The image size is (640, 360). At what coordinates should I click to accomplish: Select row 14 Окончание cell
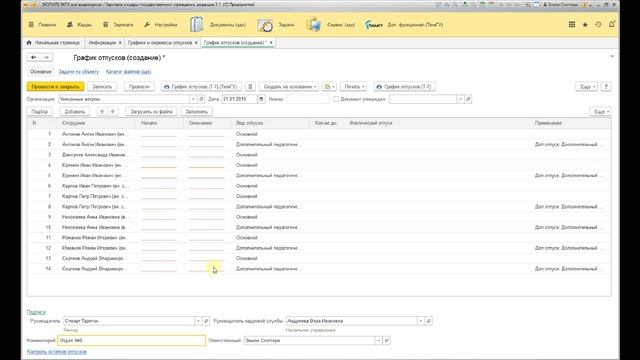tap(207, 269)
